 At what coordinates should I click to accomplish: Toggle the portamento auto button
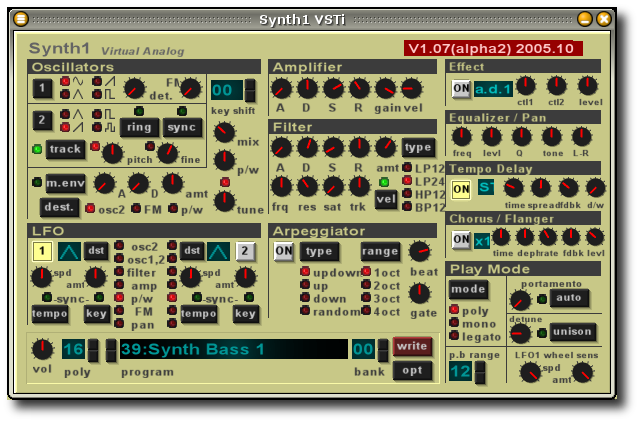[569, 298]
